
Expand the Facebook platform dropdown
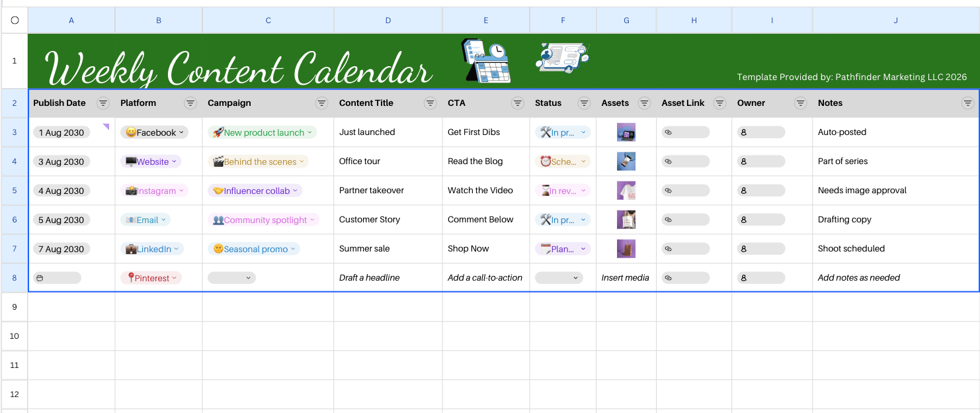154,132
